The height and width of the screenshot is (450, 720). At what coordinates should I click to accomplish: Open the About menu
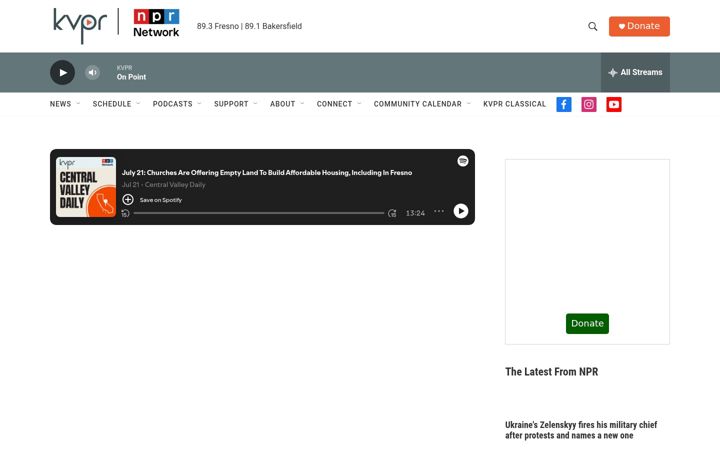pos(282,104)
